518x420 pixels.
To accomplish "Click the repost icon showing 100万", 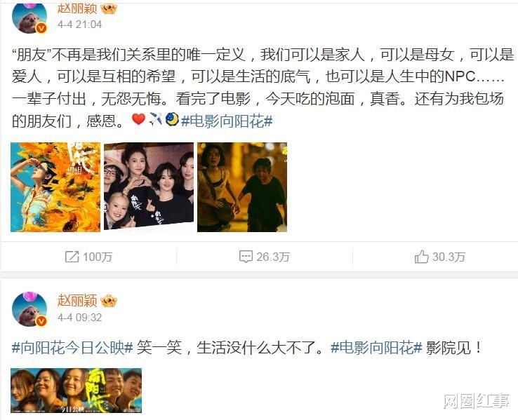I will point(72,257).
